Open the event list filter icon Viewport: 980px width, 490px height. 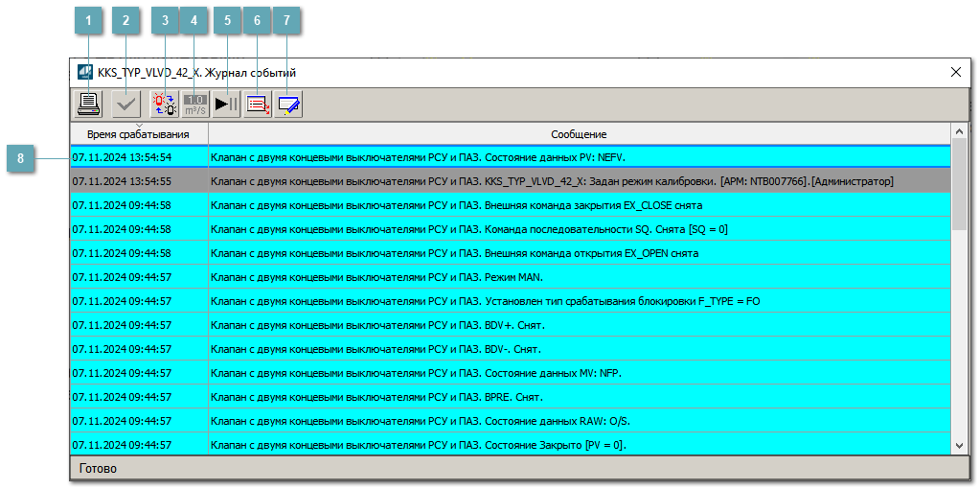click(258, 105)
